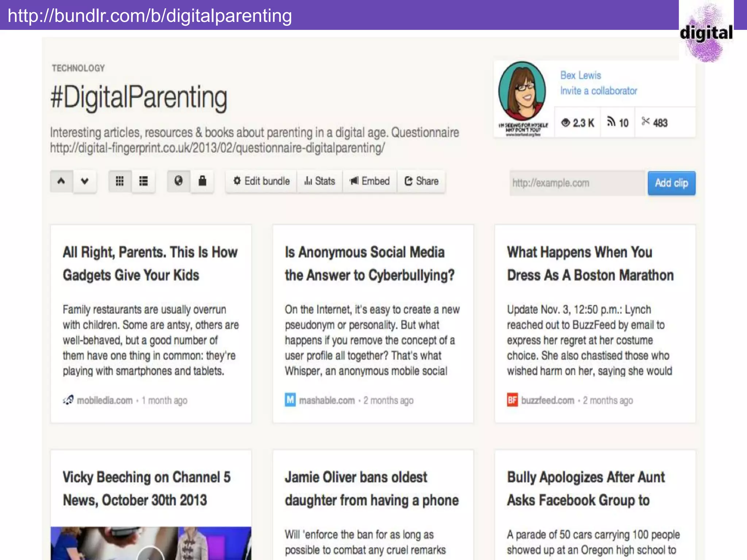Open 'Vicky Beeching on Channel 5' article
747x560 pixels.
point(147,489)
